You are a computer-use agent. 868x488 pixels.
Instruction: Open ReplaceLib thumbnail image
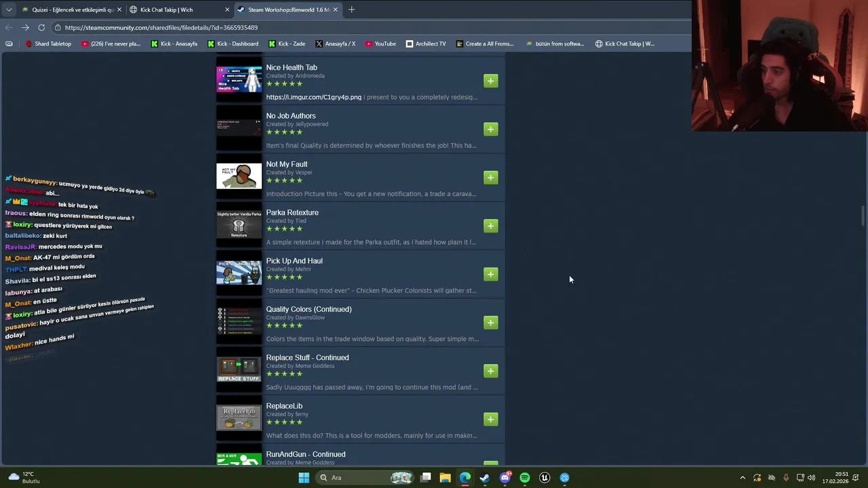239,418
